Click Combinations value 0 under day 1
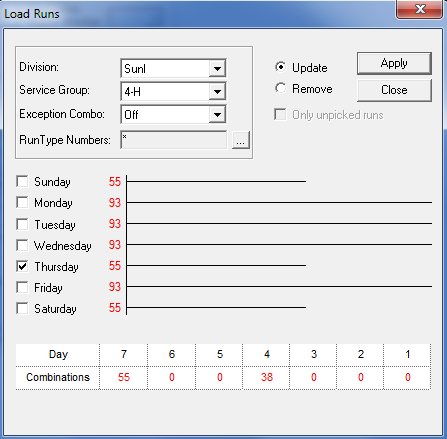 407,377
